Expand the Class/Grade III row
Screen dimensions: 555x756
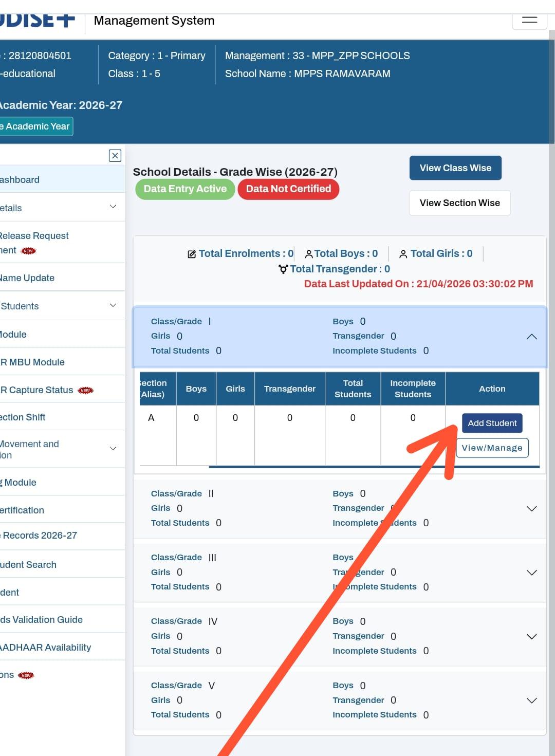coord(531,573)
